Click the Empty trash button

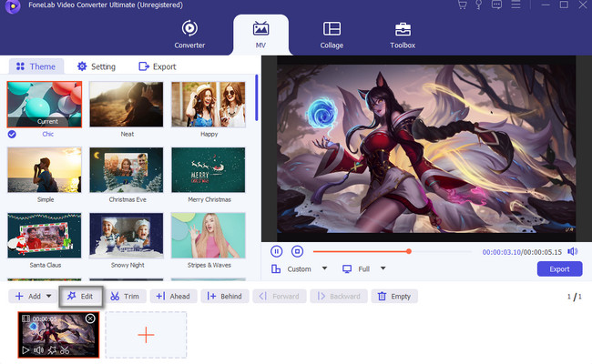coord(394,296)
